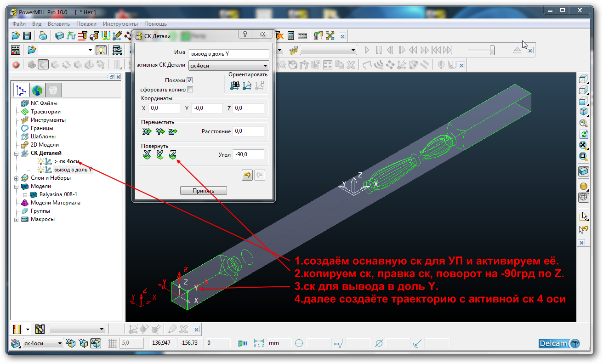Image resolution: width=603 pixels, height=364 pixels.
Task: Select the Модели Материала tree item
Action: point(56,203)
